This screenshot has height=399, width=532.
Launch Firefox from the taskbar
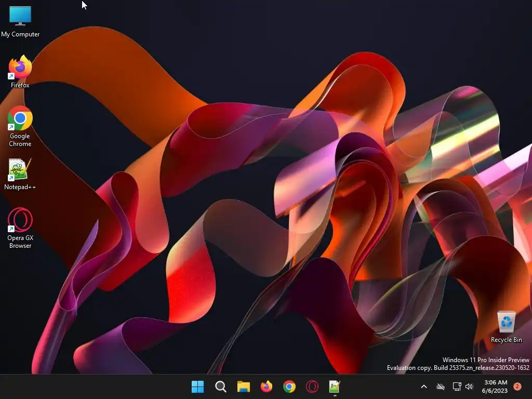pyautogui.click(x=267, y=387)
